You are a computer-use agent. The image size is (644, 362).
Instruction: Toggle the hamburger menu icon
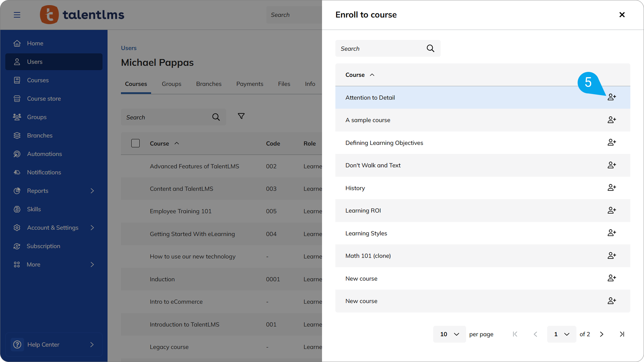(x=17, y=15)
